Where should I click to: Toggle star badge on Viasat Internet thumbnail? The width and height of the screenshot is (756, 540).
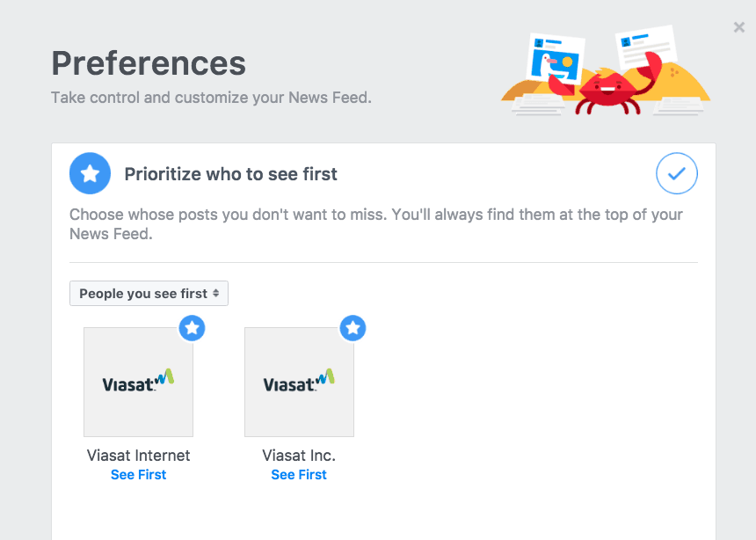[192, 328]
